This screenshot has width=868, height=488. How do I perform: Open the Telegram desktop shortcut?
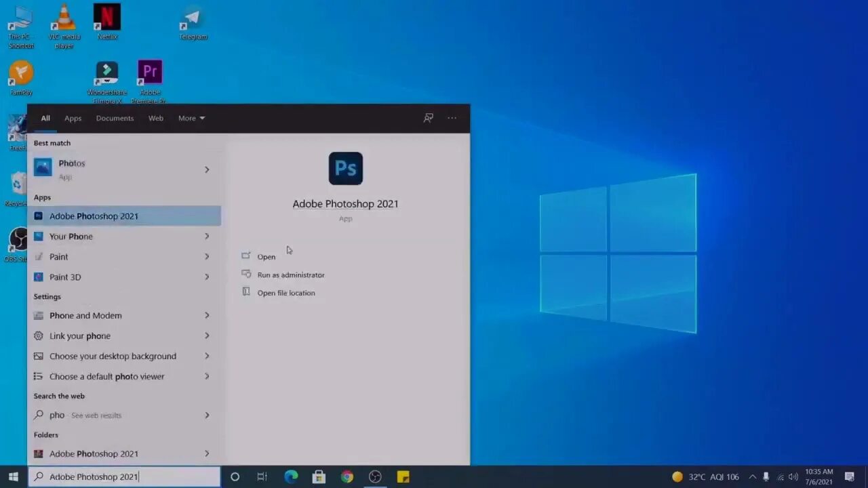coord(193,22)
